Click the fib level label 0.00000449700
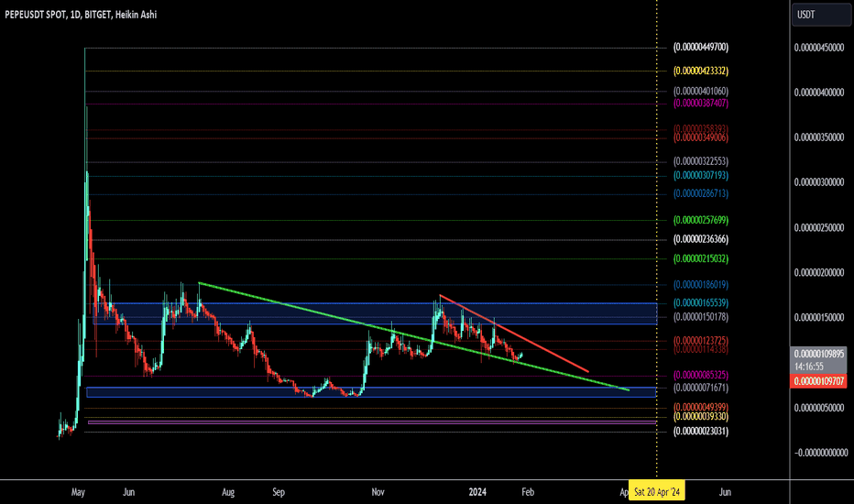 coord(700,48)
